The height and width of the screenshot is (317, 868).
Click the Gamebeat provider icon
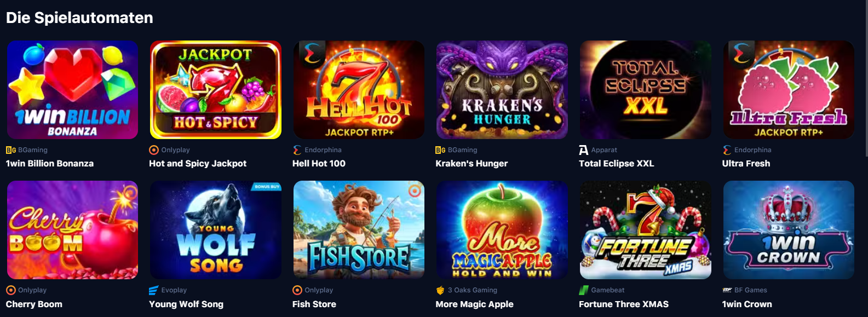coord(584,290)
